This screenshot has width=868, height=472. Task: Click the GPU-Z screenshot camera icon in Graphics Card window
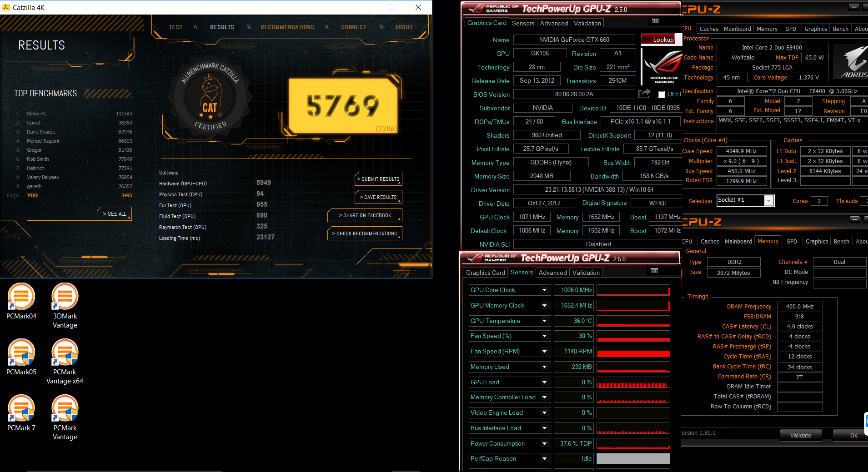pyautogui.click(x=656, y=21)
